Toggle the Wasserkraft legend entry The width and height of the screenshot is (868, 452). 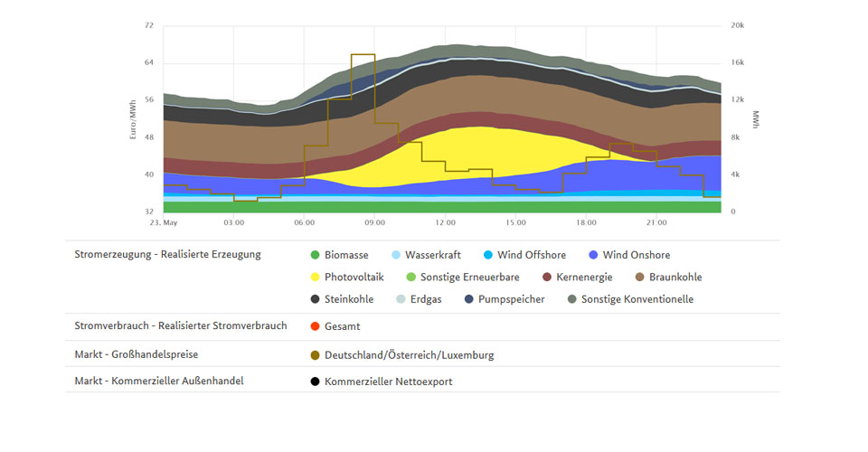click(x=426, y=255)
